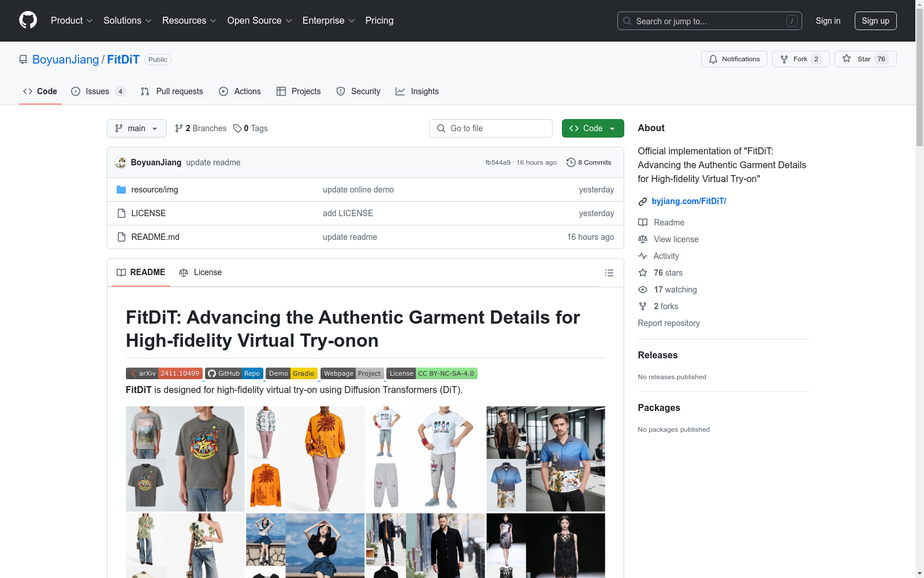Click Sign in

(828, 21)
